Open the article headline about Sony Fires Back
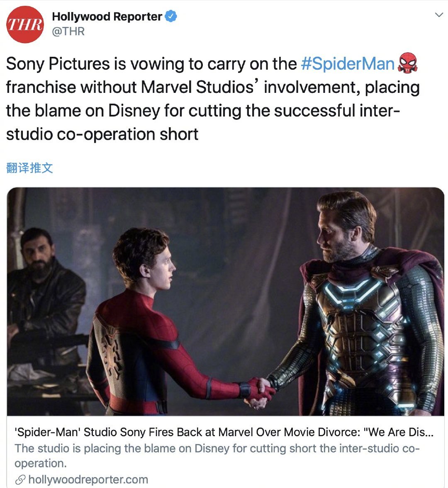 [x=224, y=432]
